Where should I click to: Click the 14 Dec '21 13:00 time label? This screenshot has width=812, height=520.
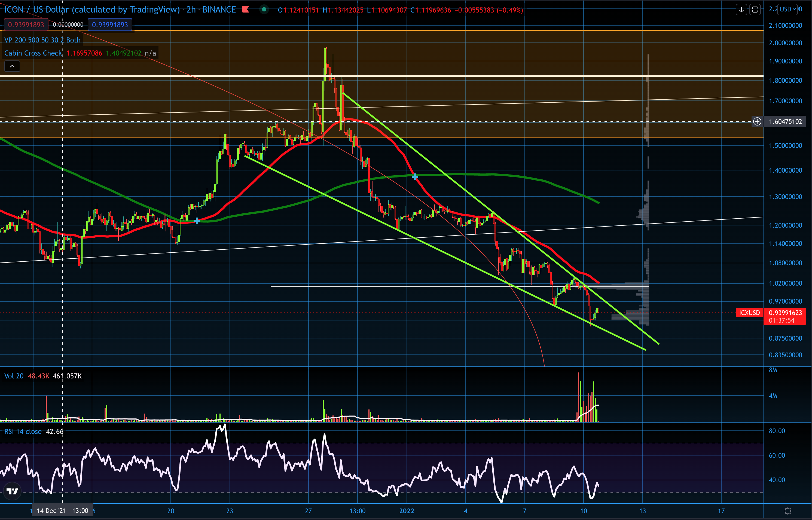62,510
